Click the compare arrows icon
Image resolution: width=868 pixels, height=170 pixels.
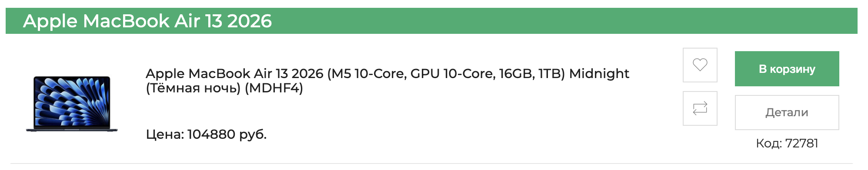coord(700,108)
